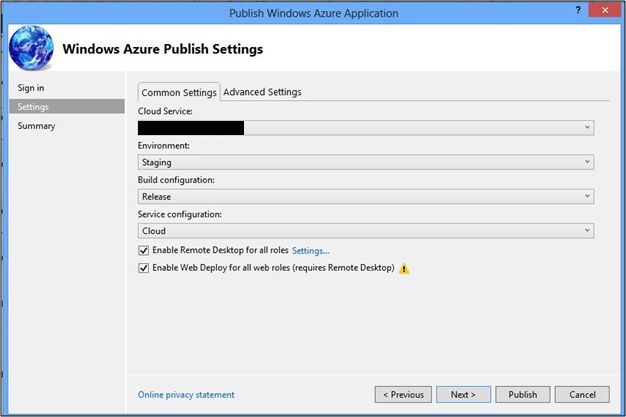The image size is (626, 417).
Task: Select the Settings step in sidebar
Action: click(x=33, y=107)
